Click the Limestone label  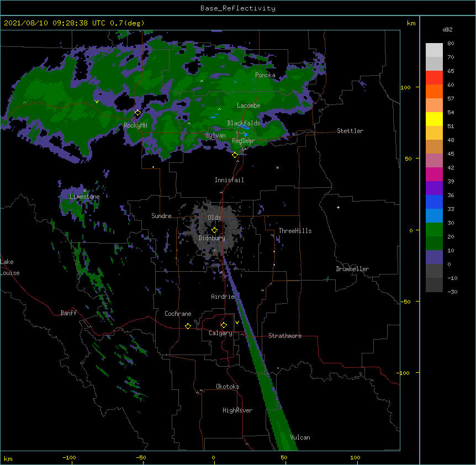[84, 197]
